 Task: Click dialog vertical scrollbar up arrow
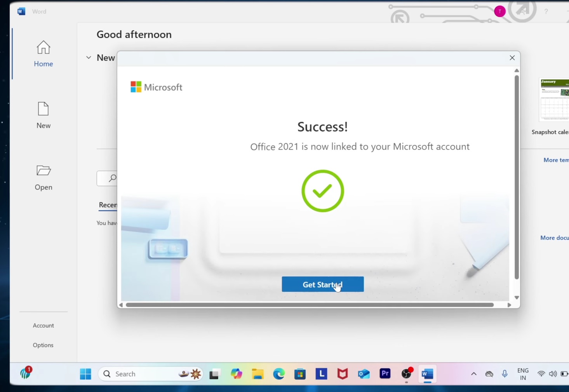tap(517, 71)
